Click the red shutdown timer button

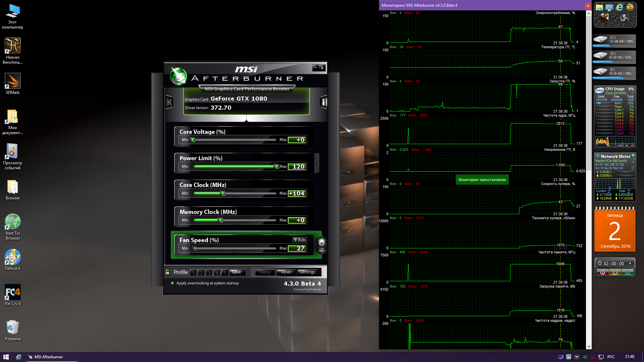tap(602, 272)
